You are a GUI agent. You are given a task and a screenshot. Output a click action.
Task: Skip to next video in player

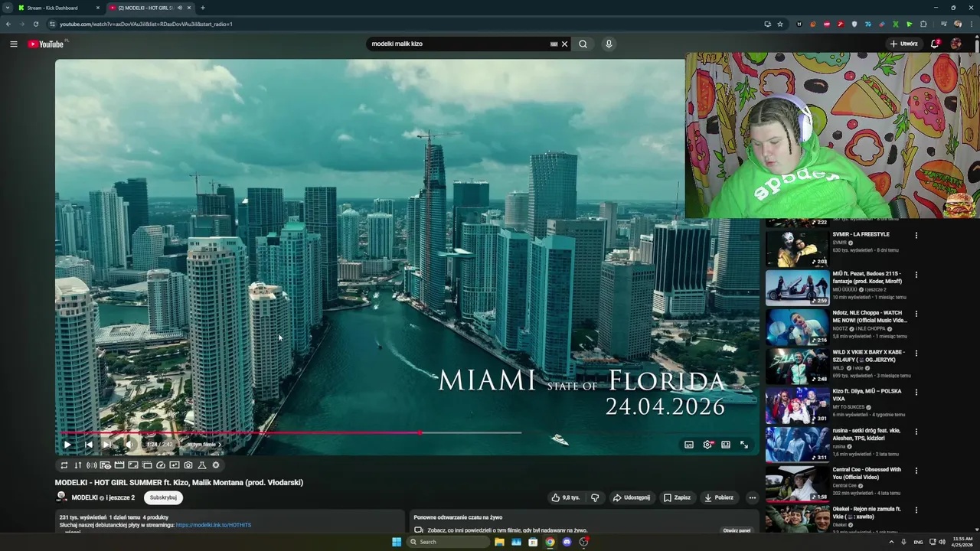pos(107,445)
